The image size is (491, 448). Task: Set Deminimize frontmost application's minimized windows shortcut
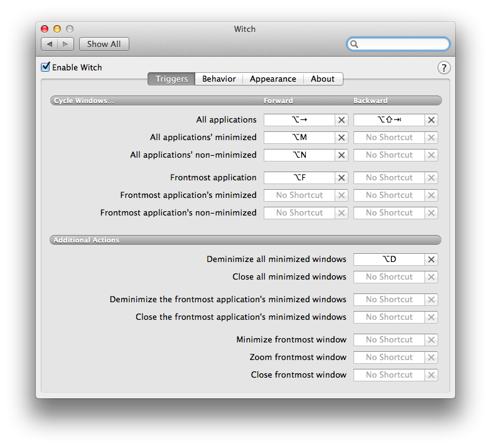click(x=389, y=300)
